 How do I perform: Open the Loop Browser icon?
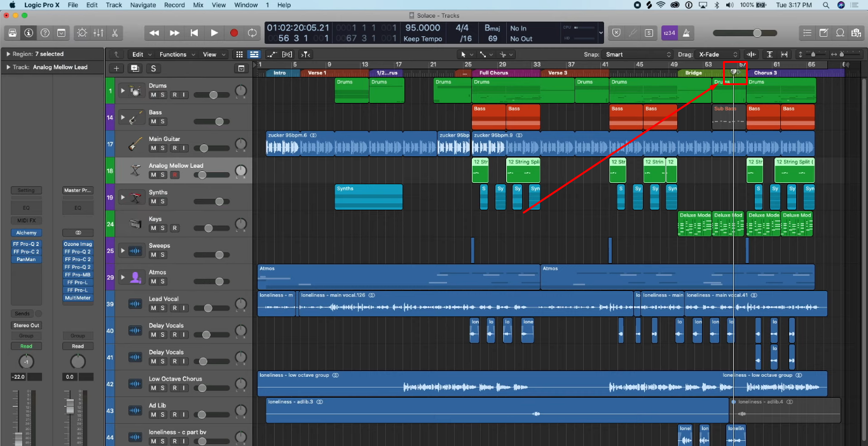pyautogui.click(x=840, y=33)
